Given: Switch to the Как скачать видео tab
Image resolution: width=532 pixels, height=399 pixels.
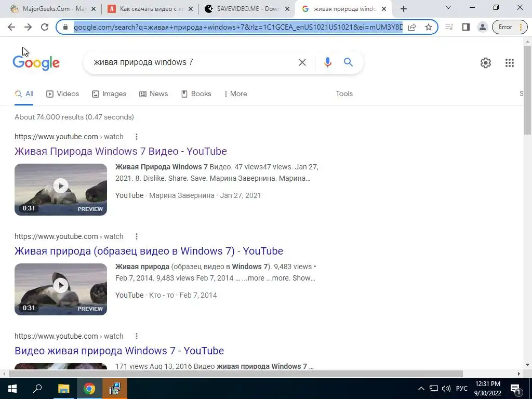Looking at the screenshot, I should click(151, 9).
